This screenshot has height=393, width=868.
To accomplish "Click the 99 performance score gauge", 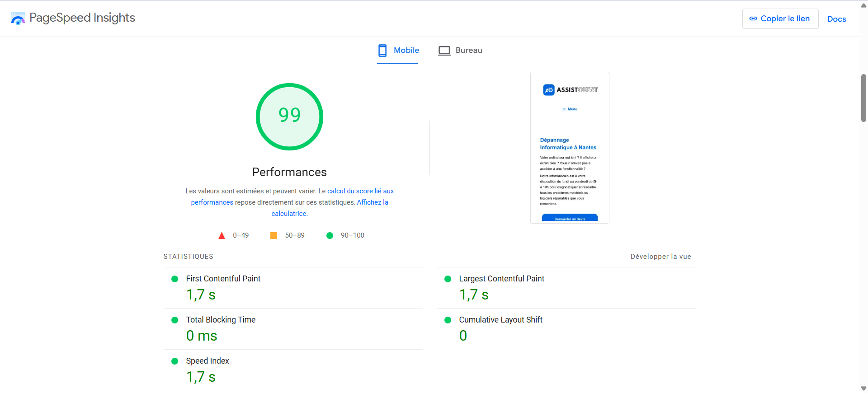I will (289, 117).
